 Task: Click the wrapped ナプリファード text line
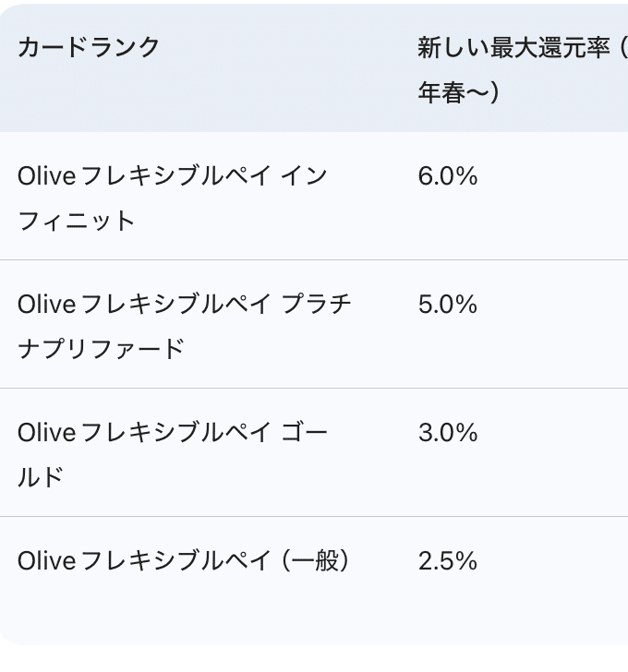pyautogui.click(x=101, y=350)
